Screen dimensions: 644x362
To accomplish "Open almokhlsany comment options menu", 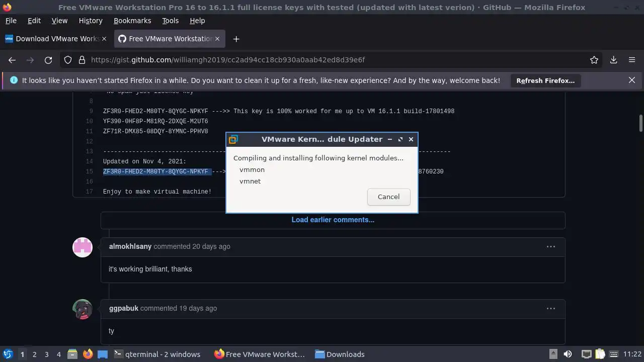I will 551,246.
